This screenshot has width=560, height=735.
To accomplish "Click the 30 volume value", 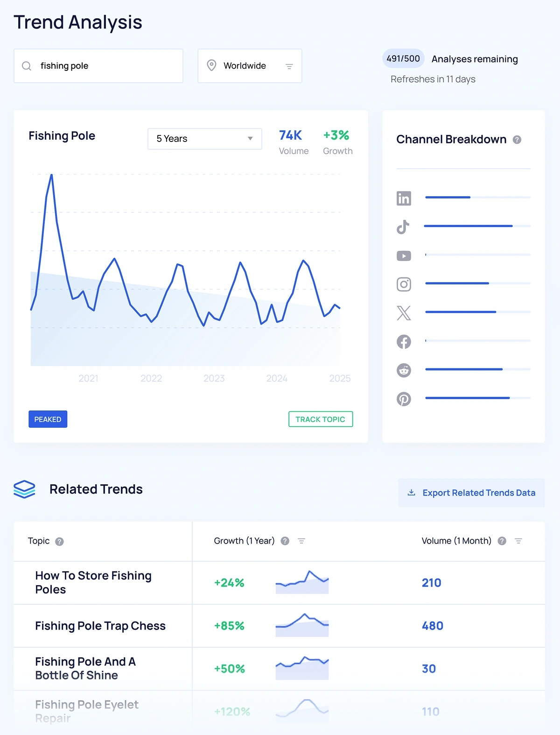I will tap(429, 669).
